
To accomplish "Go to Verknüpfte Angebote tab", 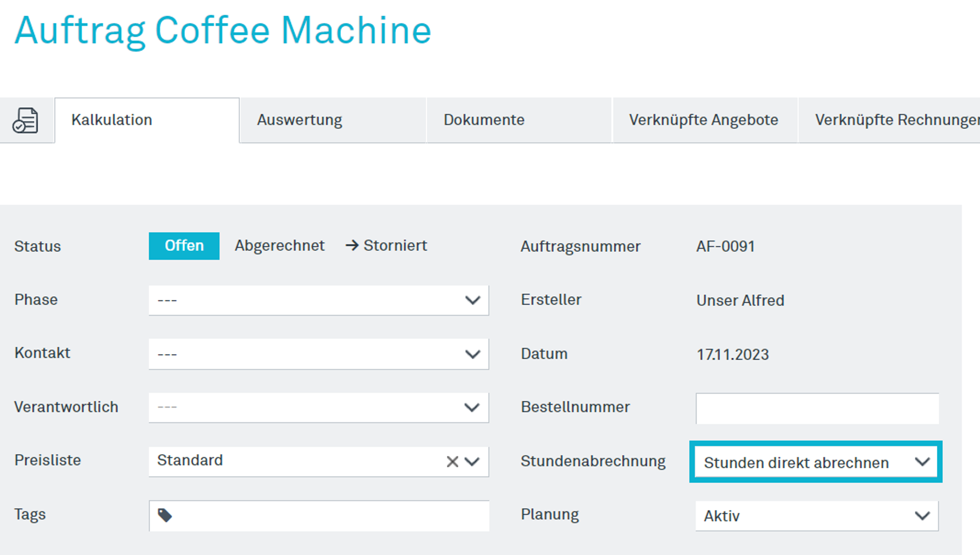I will (x=705, y=120).
